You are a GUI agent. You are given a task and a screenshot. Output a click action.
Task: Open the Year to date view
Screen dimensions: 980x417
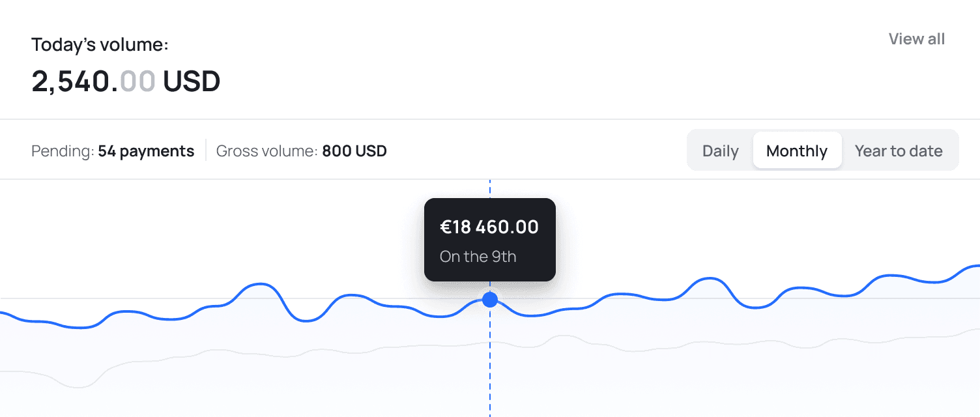[x=899, y=151]
